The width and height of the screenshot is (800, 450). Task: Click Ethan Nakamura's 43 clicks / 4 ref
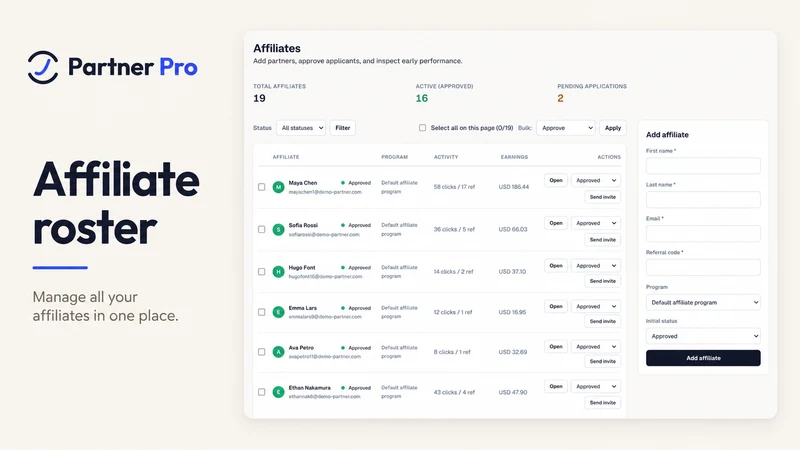click(x=454, y=392)
